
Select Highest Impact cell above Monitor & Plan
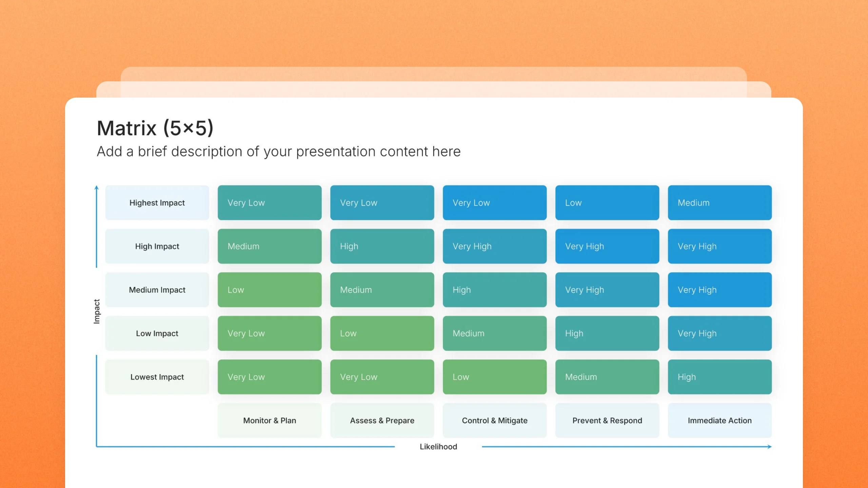(270, 203)
